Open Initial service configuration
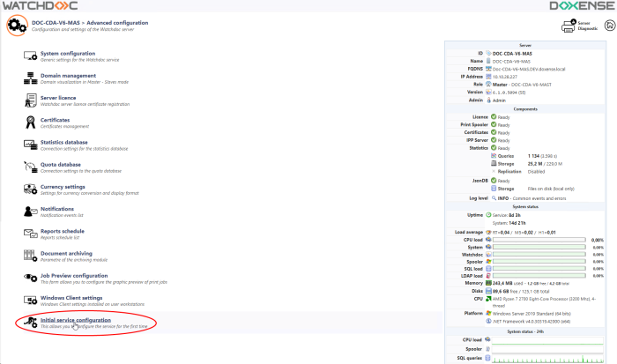The image size is (617, 364). [76, 320]
